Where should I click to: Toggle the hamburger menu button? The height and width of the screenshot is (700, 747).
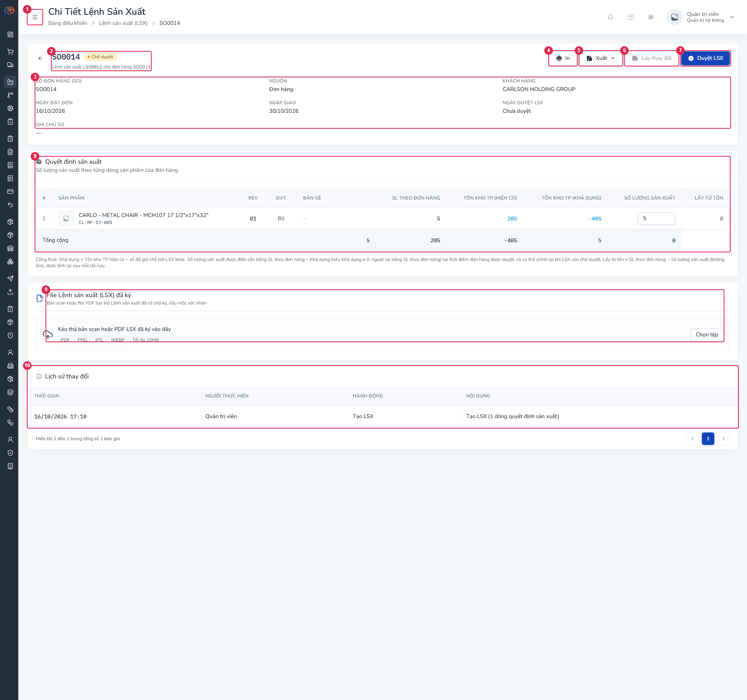click(x=35, y=17)
